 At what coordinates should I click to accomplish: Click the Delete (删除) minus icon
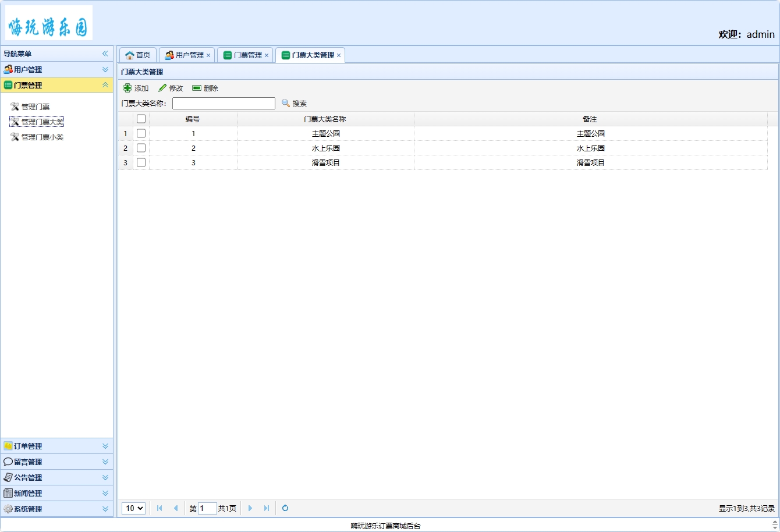(197, 88)
